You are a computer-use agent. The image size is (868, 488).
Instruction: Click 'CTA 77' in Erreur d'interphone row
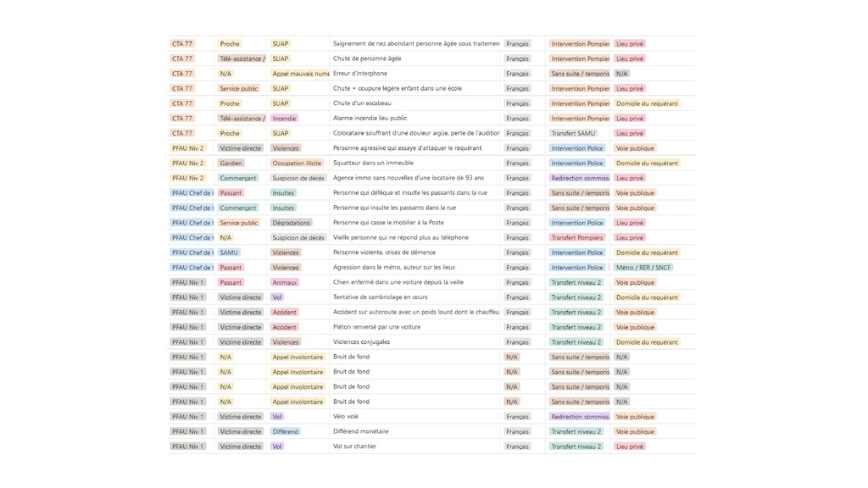tap(182, 74)
